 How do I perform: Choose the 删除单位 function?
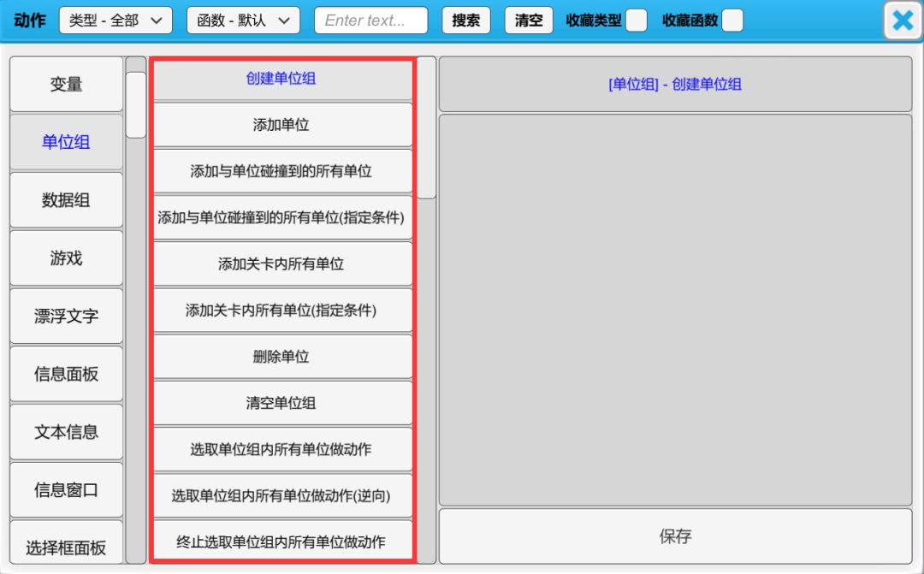click(x=281, y=357)
